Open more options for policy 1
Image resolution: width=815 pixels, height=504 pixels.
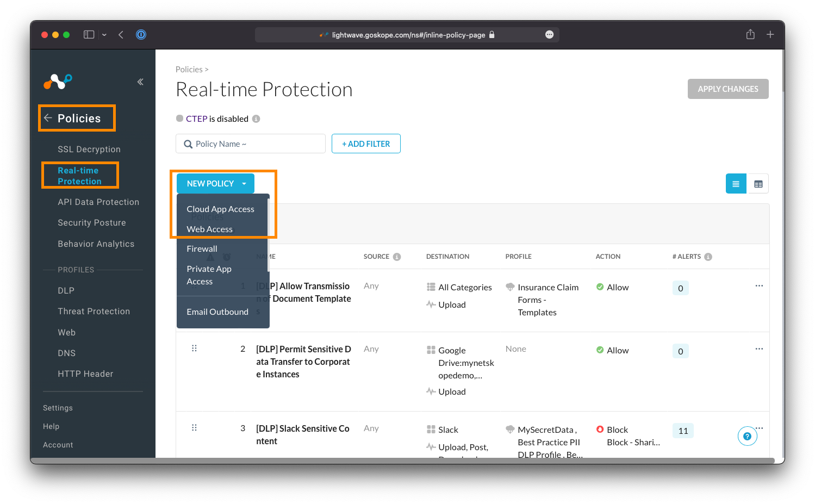click(x=759, y=286)
